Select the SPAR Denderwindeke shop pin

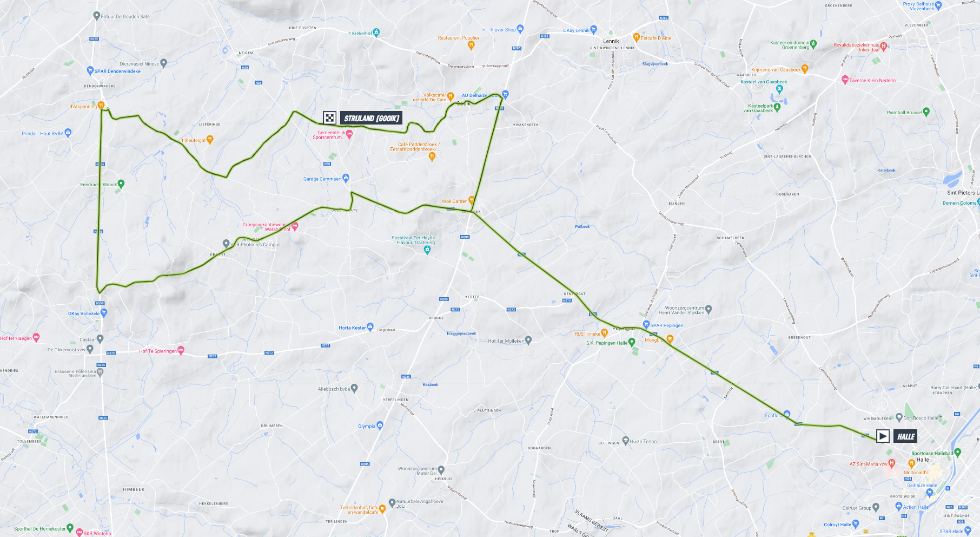90,70
